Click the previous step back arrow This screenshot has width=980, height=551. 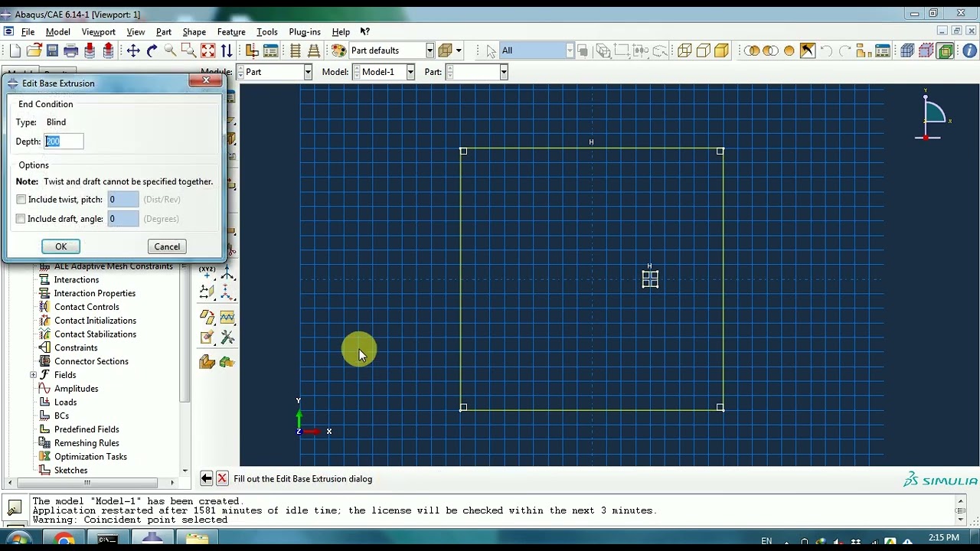point(207,478)
